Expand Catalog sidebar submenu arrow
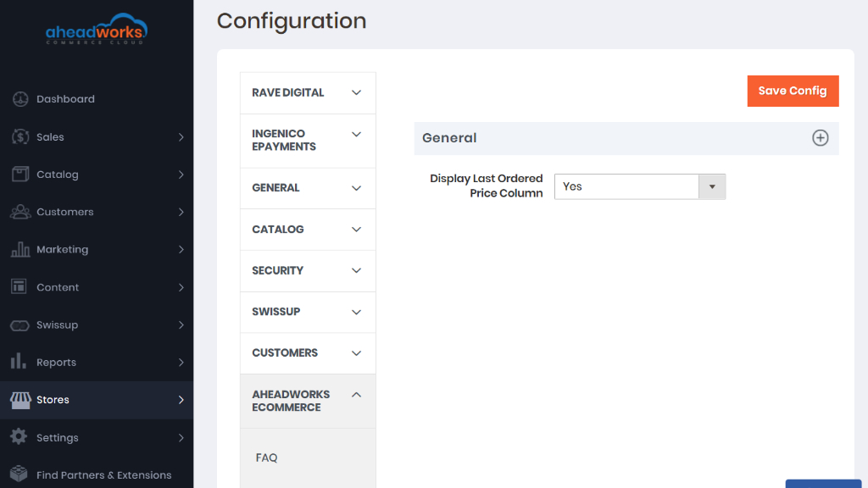The height and width of the screenshot is (488, 868). (x=181, y=175)
